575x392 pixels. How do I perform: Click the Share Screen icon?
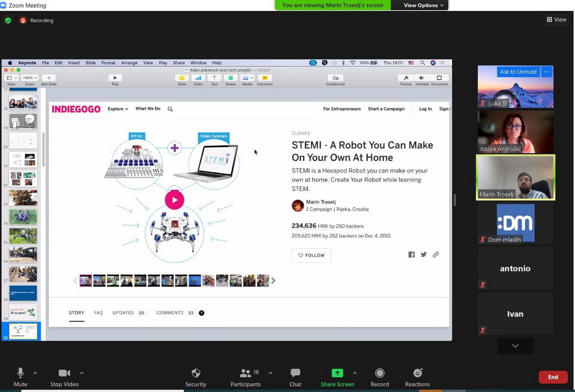[337, 373]
